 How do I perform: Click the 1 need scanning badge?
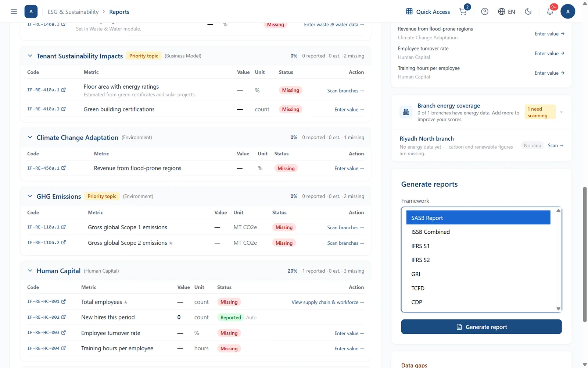[539, 112]
